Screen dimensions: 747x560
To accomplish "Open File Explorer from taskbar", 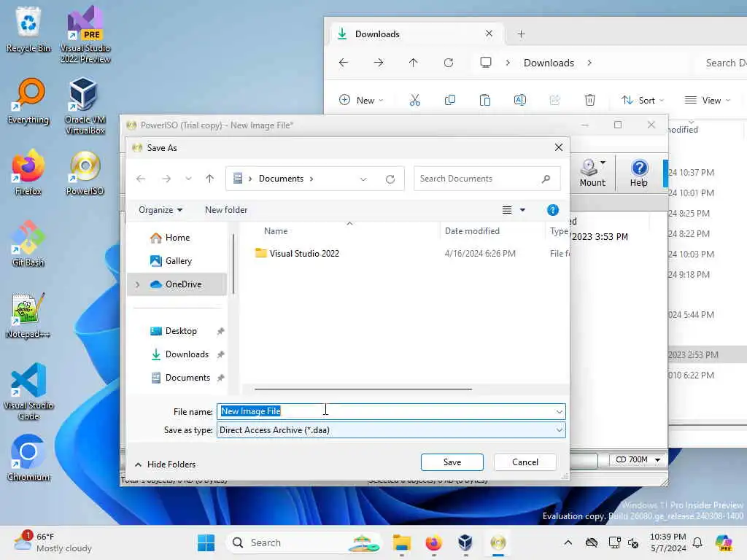I will [402, 542].
